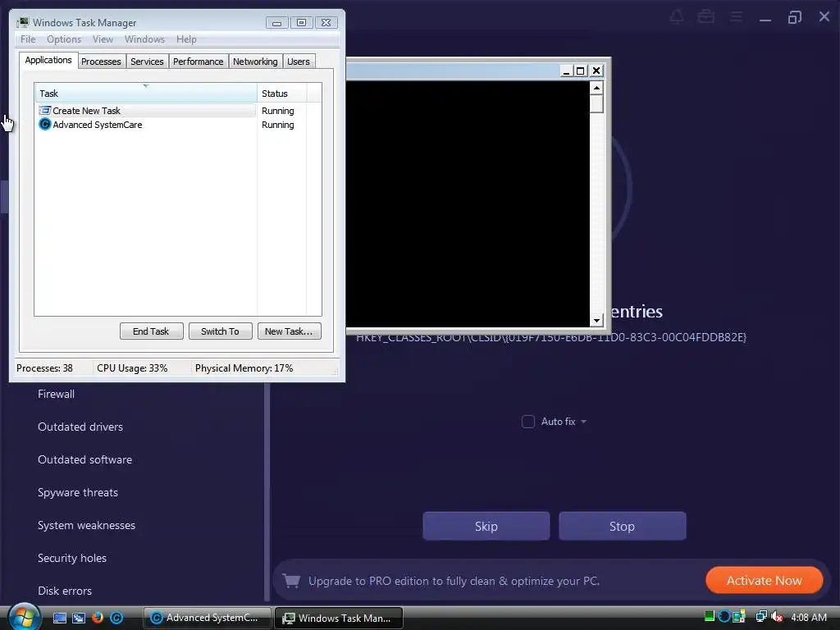Switch to the Performance tab

click(x=199, y=62)
